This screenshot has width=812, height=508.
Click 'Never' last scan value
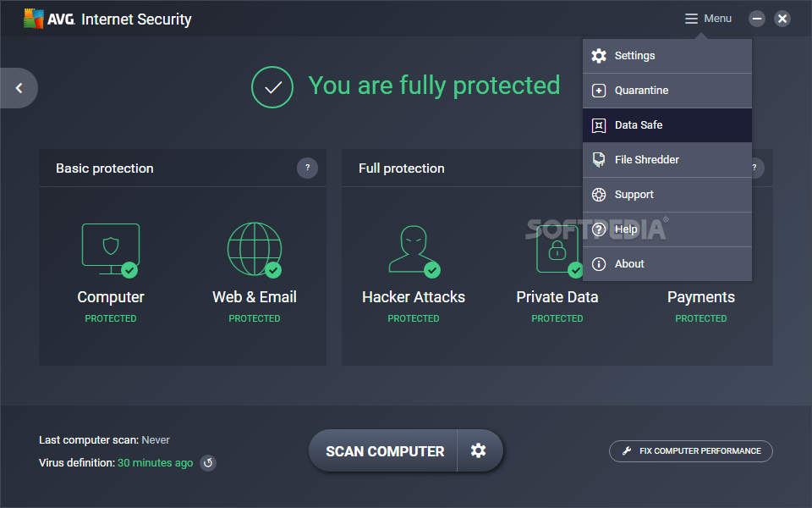click(156, 440)
